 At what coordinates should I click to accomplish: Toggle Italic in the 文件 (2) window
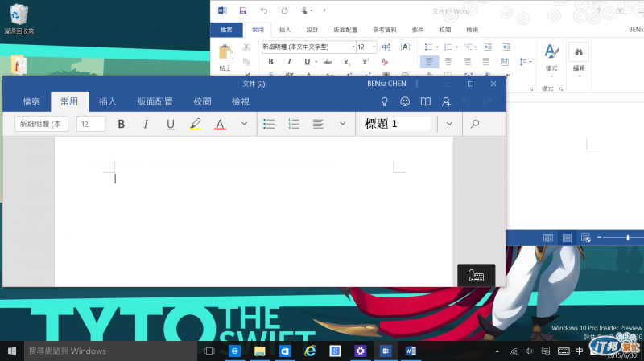click(x=146, y=124)
